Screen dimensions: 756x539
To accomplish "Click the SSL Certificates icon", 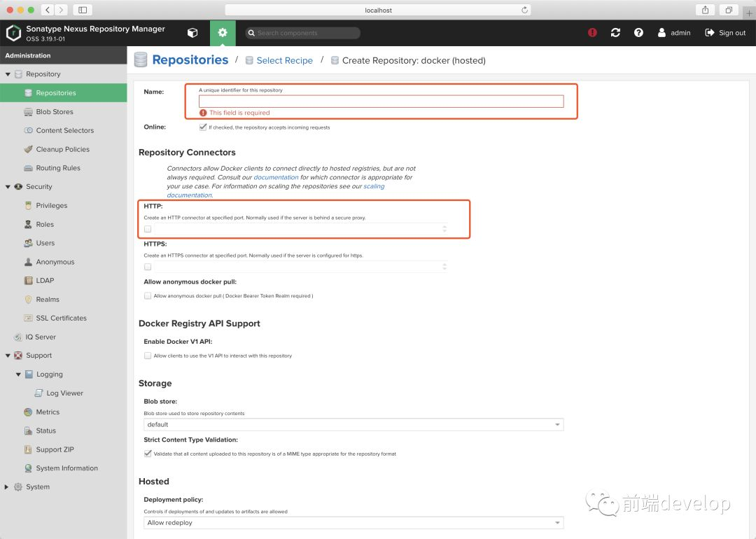I will click(29, 318).
